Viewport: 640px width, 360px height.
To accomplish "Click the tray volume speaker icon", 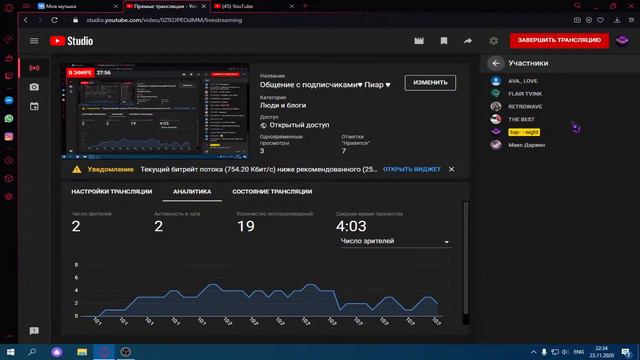I will pyautogui.click(x=565, y=352).
